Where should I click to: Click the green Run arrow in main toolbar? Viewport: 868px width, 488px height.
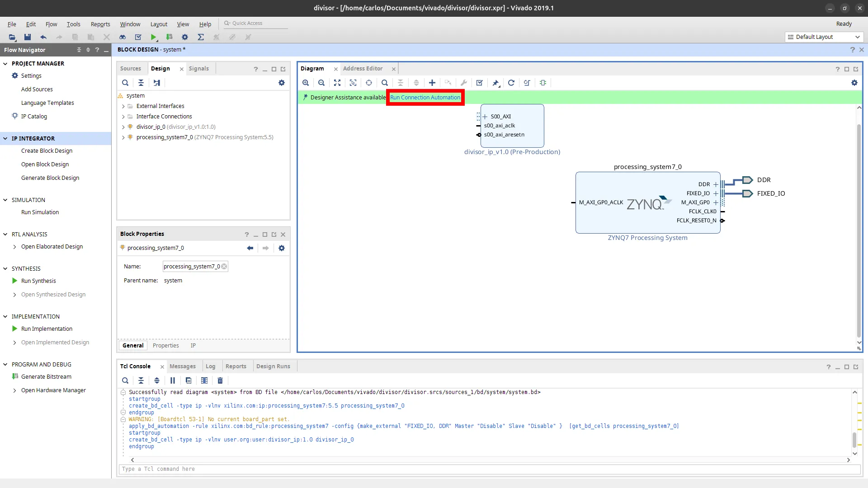[x=154, y=37]
